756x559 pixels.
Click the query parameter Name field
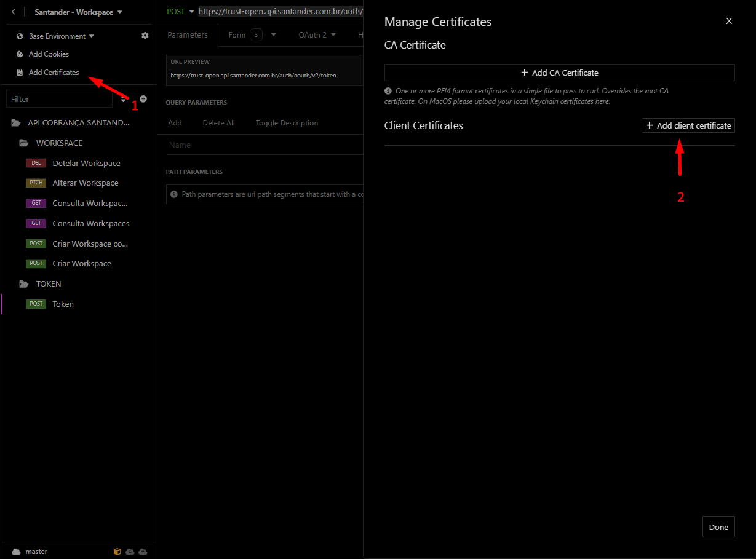(x=265, y=145)
